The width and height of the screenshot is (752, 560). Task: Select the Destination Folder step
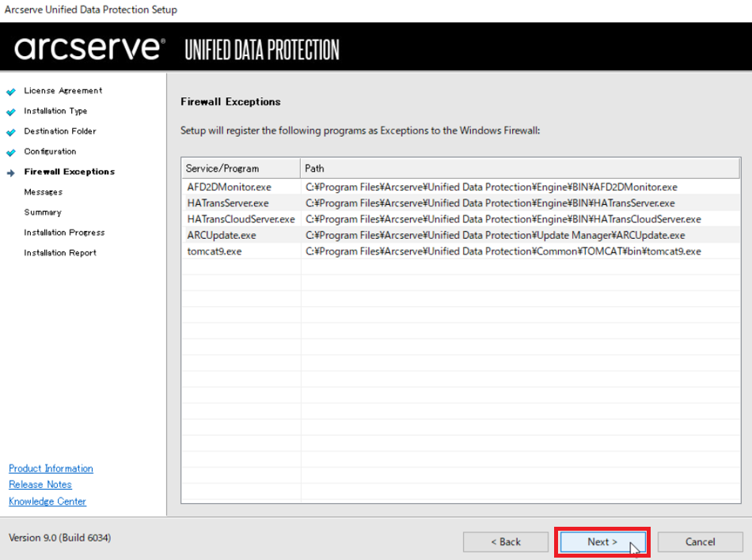60,131
